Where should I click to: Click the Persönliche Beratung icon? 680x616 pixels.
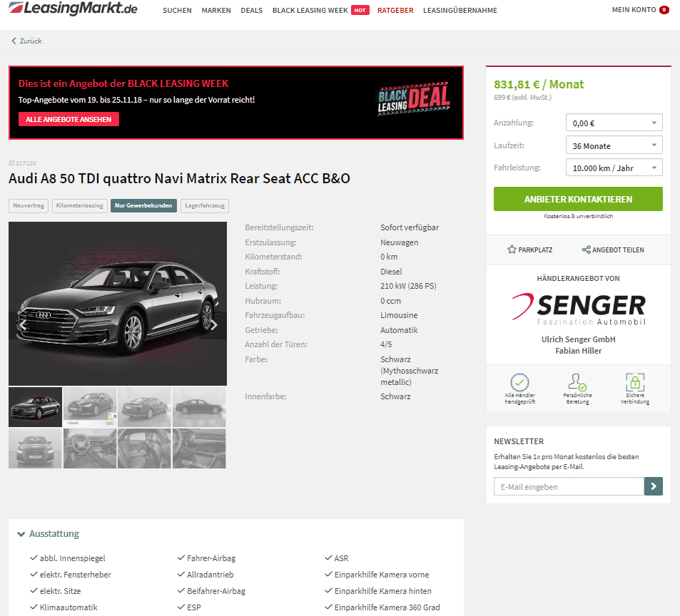tap(577, 382)
